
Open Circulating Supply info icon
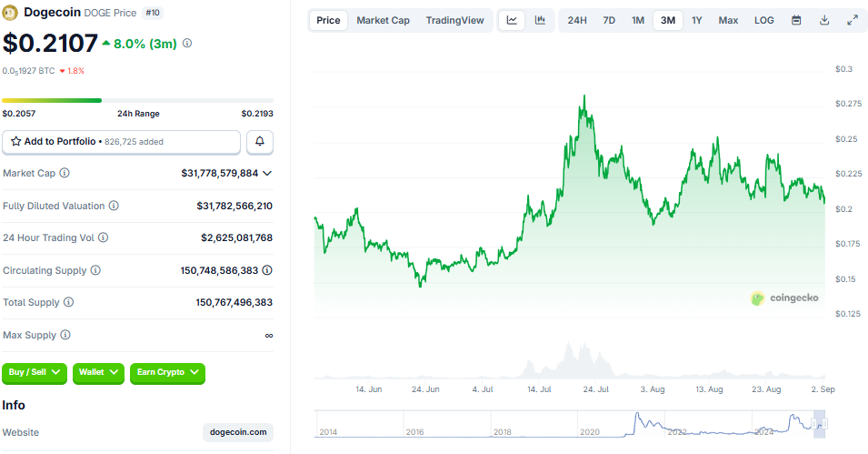pyautogui.click(x=95, y=270)
